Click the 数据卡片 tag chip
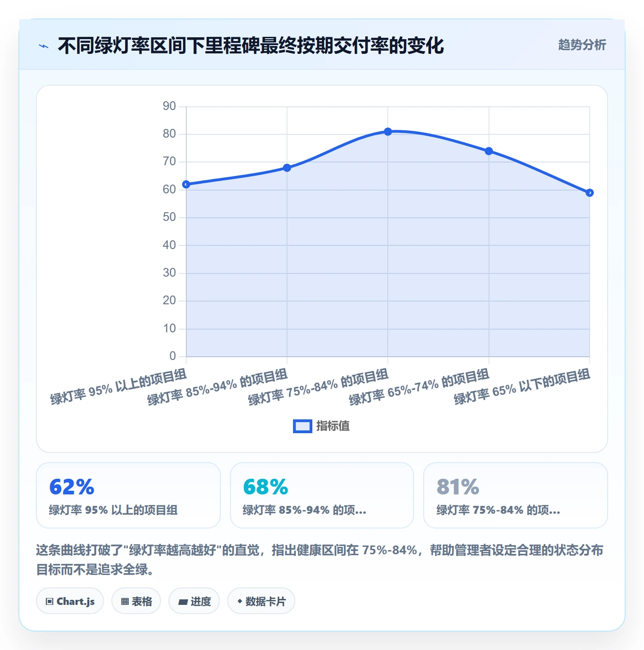Viewport: 644px width, 650px height. pyautogui.click(x=261, y=601)
